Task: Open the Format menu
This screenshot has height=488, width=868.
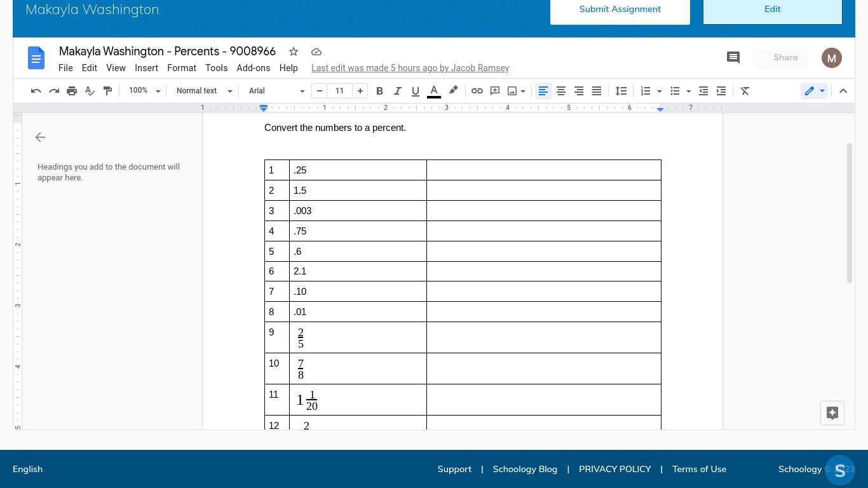Action: (x=182, y=68)
